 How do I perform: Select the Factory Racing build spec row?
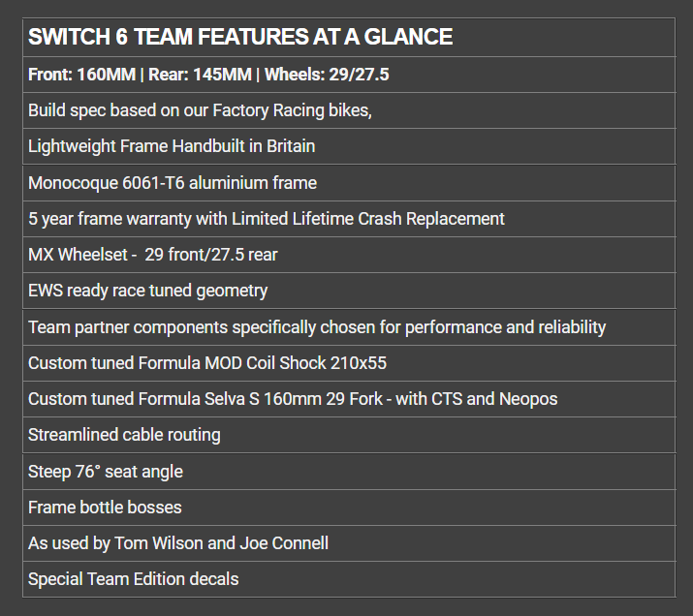pos(200,110)
